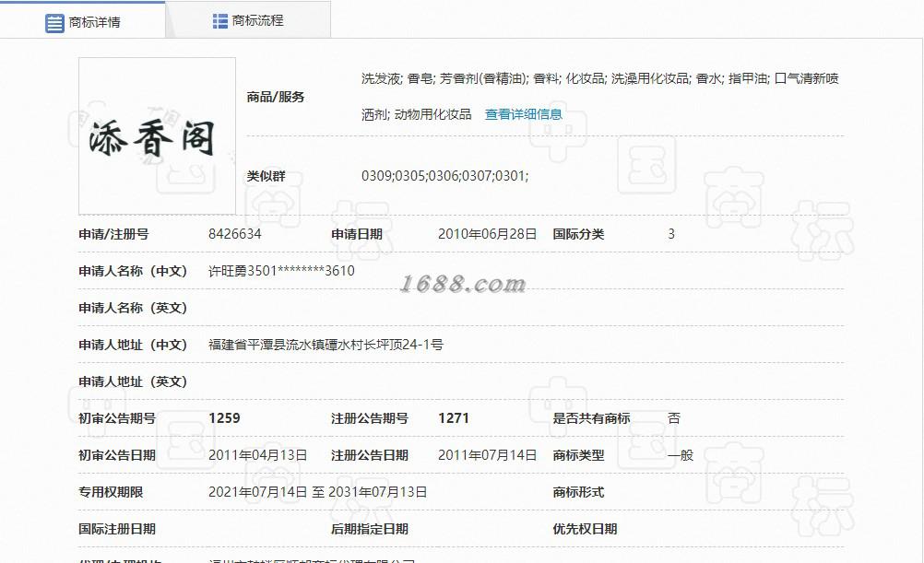Select the registration number 8426634
The image size is (924, 563).
[x=234, y=234]
